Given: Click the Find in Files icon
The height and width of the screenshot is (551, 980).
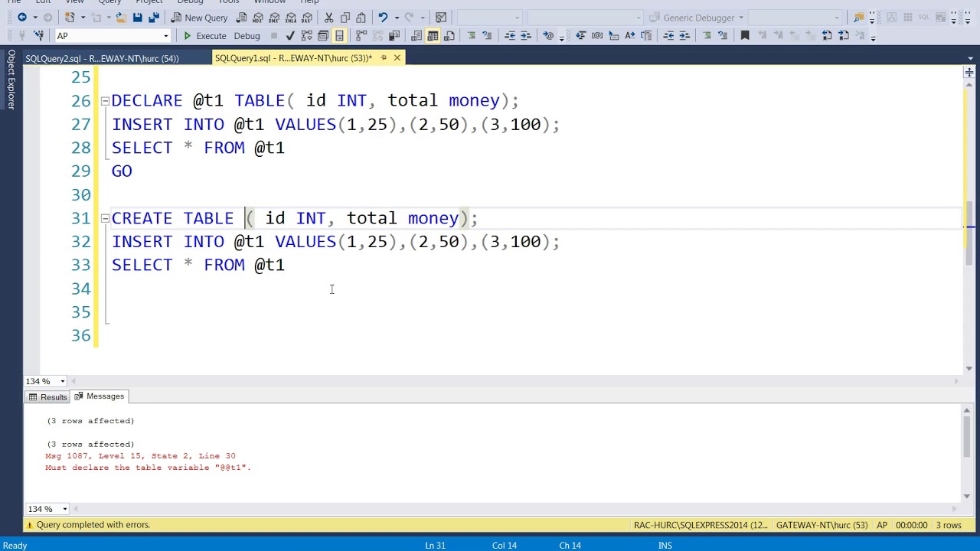Looking at the screenshot, I should click(859, 18).
